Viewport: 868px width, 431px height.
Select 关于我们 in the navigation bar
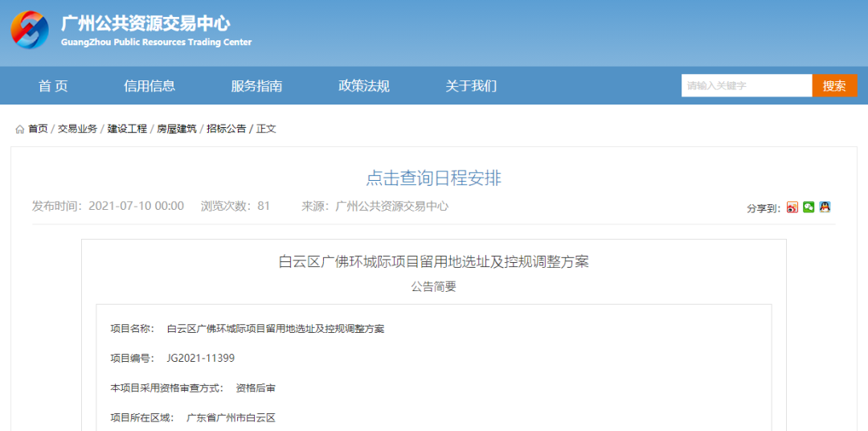click(471, 86)
